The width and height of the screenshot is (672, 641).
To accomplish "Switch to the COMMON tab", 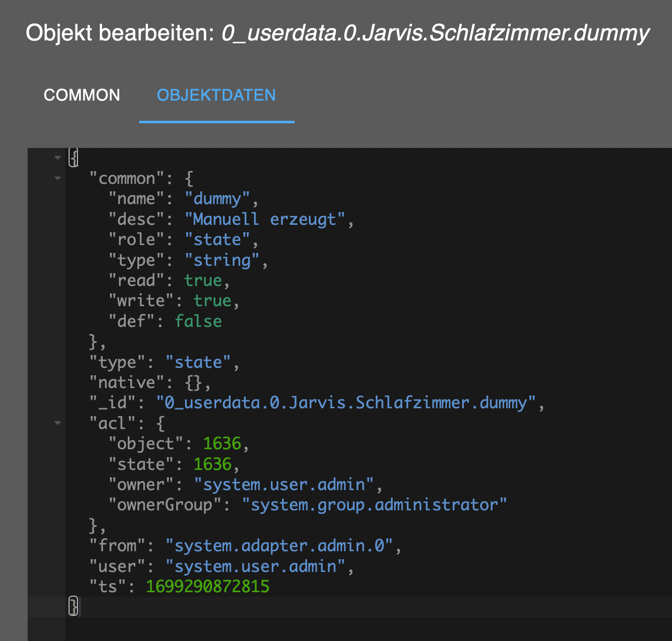I will [x=82, y=95].
